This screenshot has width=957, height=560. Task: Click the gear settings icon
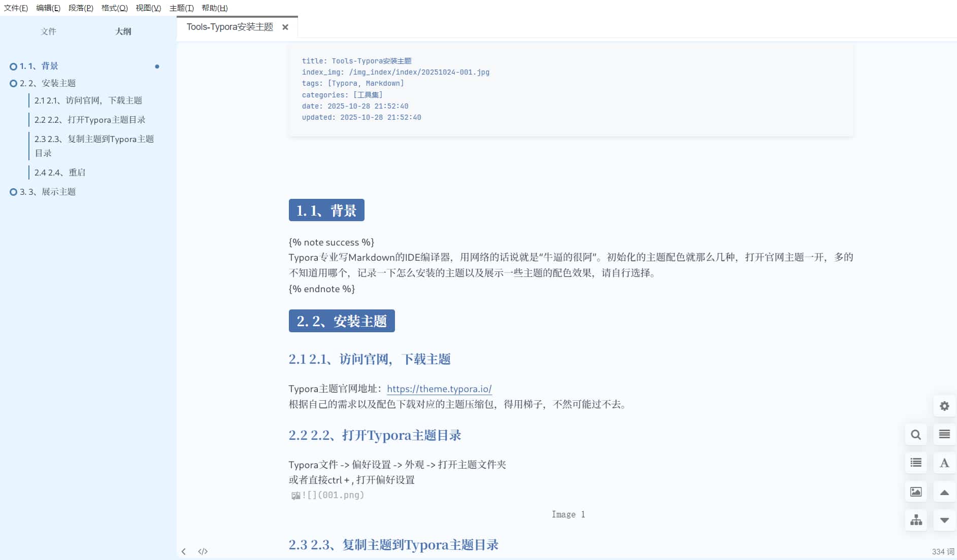[944, 406]
